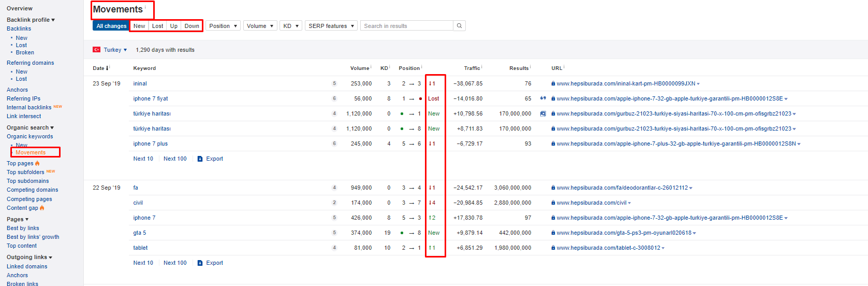Viewport: 868px width, 286px height.
Task: Select the All changes tab
Action: tap(111, 26)
